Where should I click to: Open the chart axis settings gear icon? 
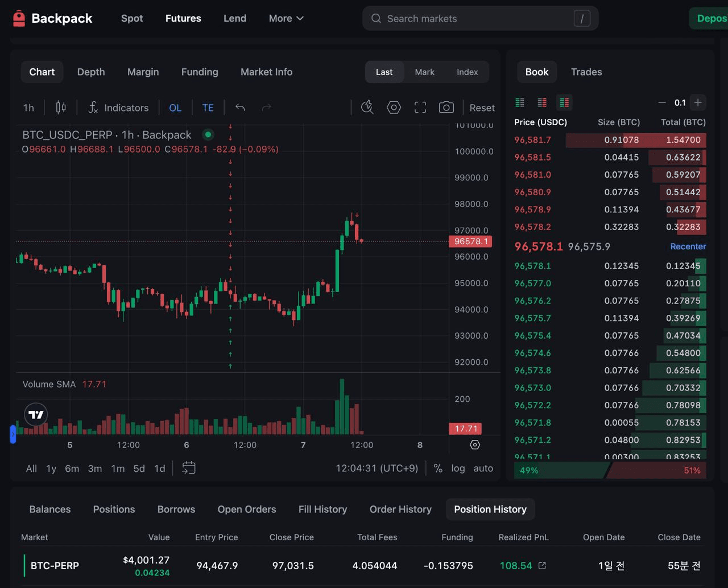pyautogui.click(x=475, y=445)
